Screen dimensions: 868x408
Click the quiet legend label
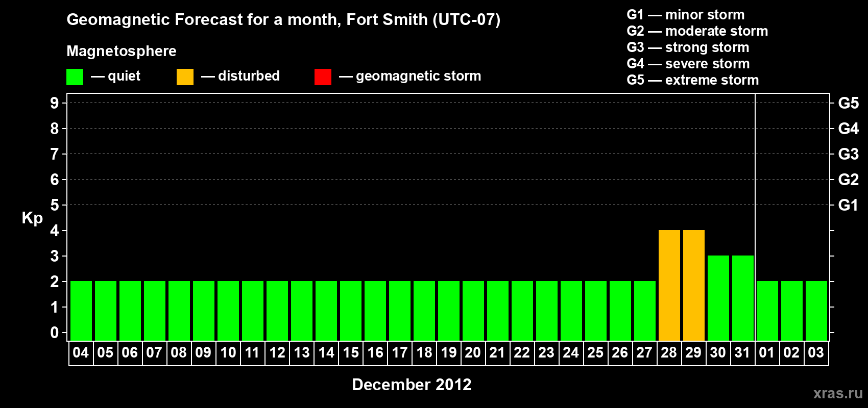124,76
